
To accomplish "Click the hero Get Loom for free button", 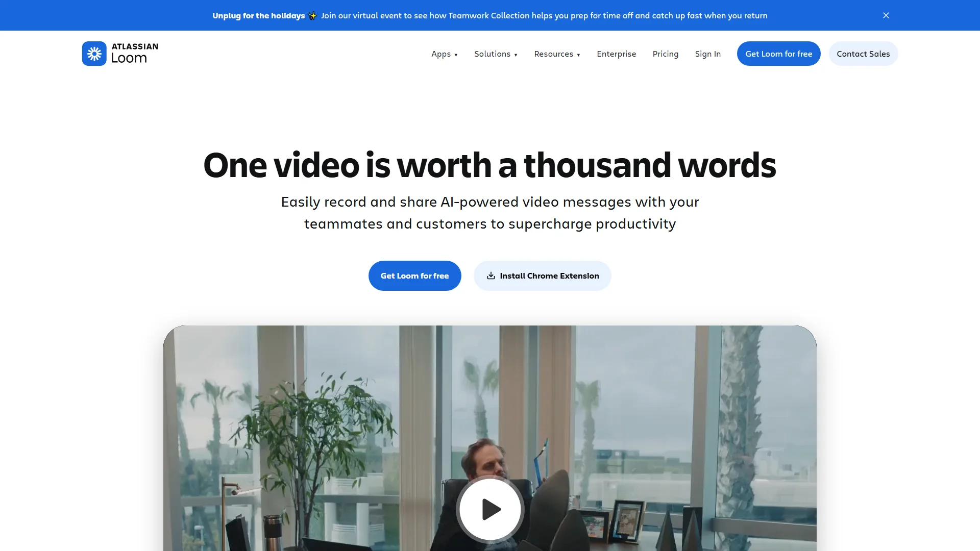I will tap(414, 275).
